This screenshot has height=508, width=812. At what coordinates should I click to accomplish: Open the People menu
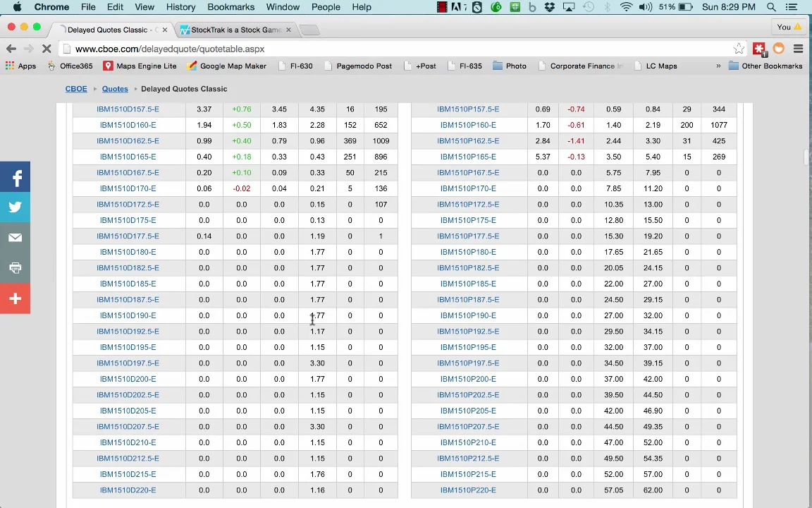[x=326, y=7]
